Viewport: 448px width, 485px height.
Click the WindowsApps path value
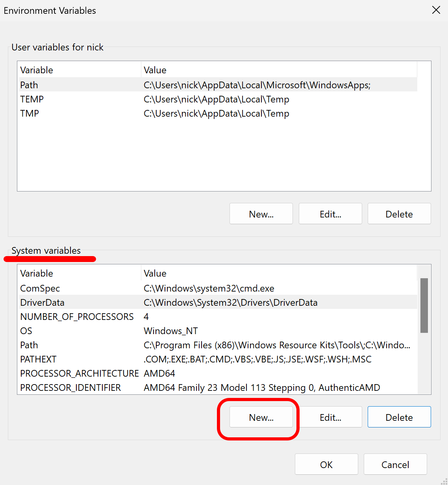[x=257, y=85]
